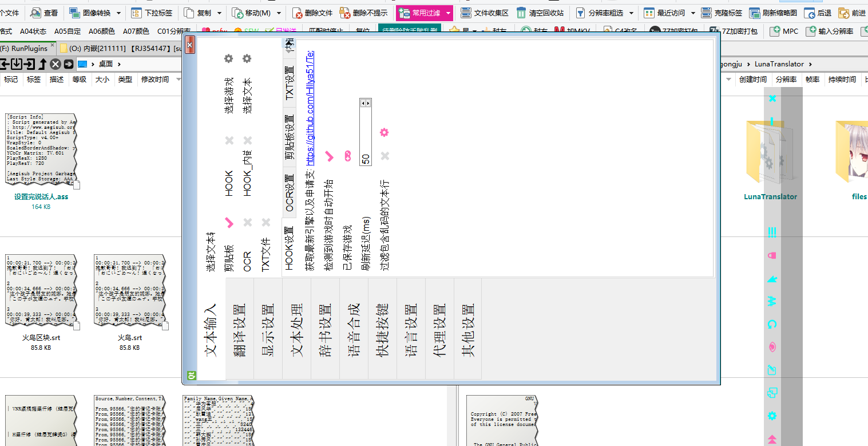Expand chevron after LunaTranslator breadcrumb
868x446 pixels.
pos(810,64)
